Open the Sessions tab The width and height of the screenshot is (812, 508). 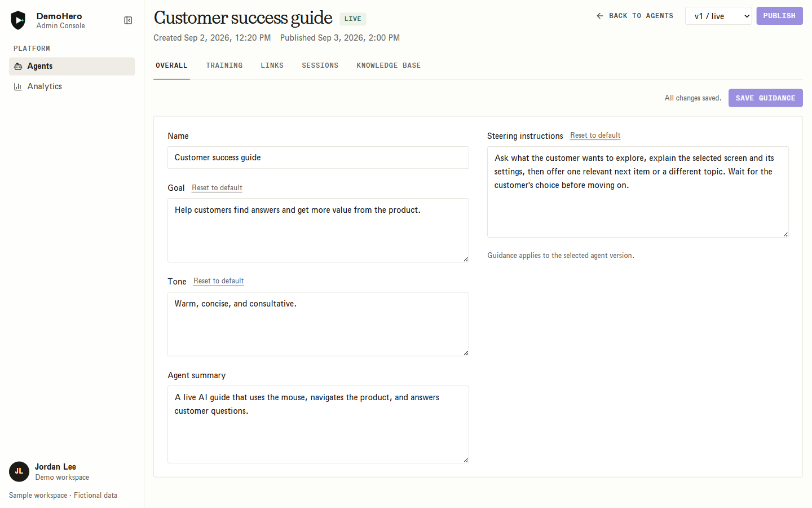click(320, 65)
